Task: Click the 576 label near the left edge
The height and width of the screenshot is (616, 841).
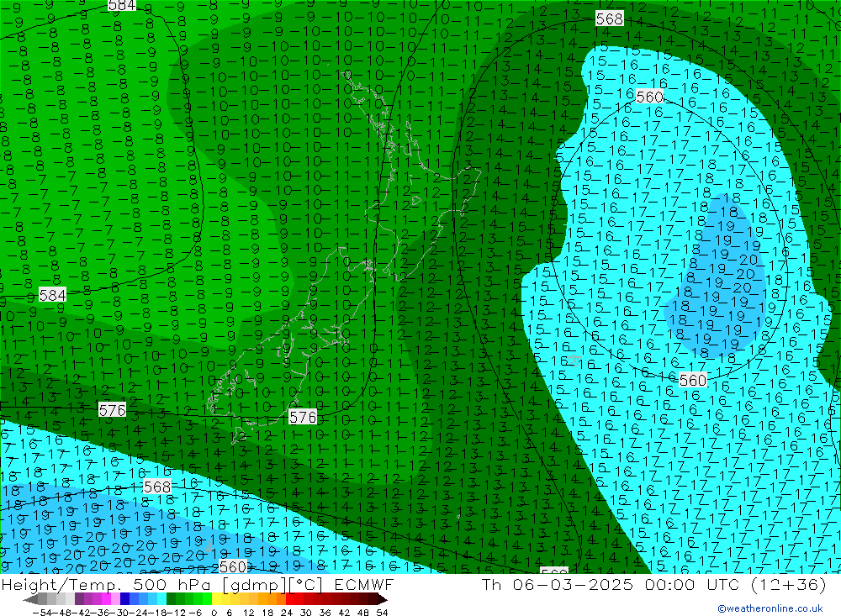Action: (x=112, y=410)
